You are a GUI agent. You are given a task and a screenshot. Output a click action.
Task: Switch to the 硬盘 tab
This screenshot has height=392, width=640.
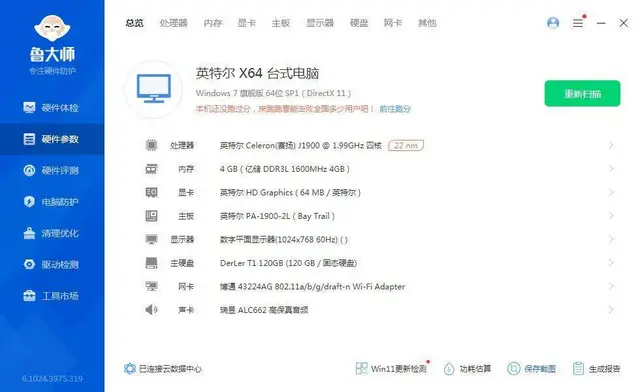pos(359,23)
